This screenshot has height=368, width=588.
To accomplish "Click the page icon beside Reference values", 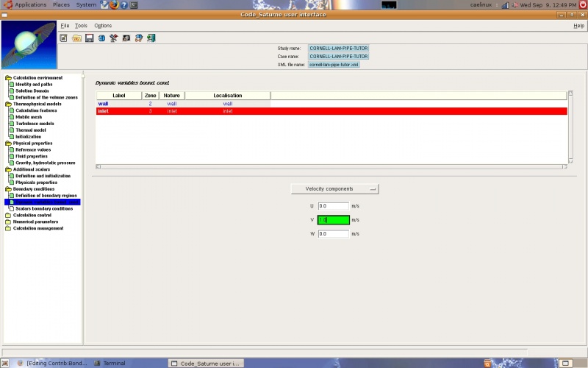I will point(12,149).
